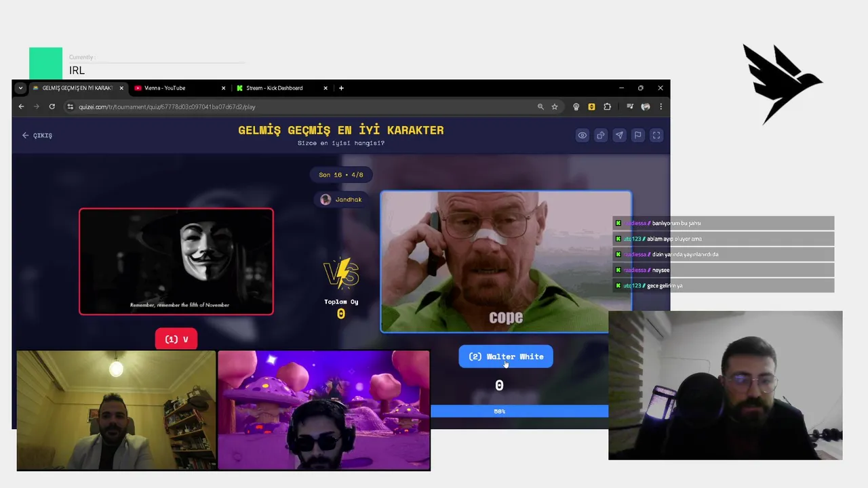Click the Son 16 • 4/8 round badge

pos(341,175)
